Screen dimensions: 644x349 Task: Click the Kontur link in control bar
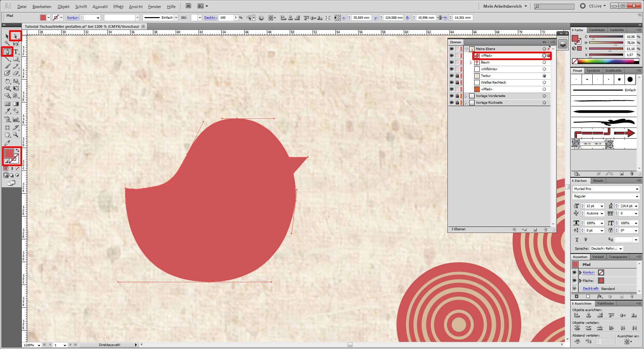(73, 18)
